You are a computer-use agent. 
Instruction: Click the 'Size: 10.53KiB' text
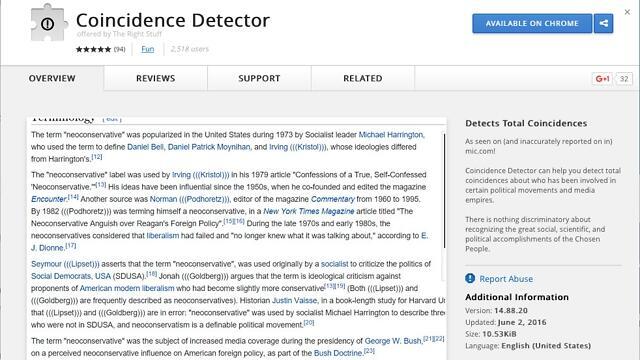pos(491,334)
